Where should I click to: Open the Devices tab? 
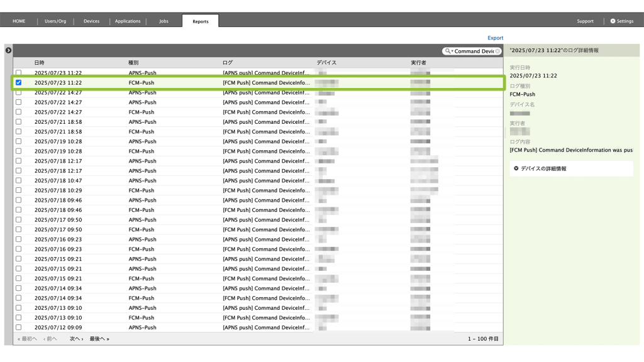click(91, 21)
